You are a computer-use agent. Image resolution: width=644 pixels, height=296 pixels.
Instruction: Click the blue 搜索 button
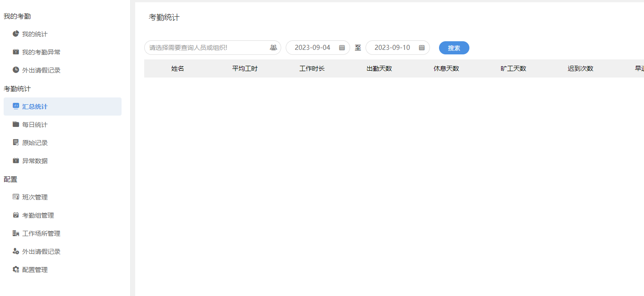454,48
